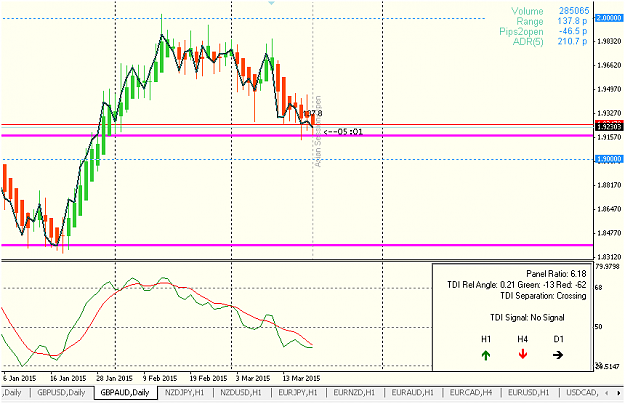Click the left scroll arrow of the chart tabs
Viewport: 625px width, 404px height.
607,393
